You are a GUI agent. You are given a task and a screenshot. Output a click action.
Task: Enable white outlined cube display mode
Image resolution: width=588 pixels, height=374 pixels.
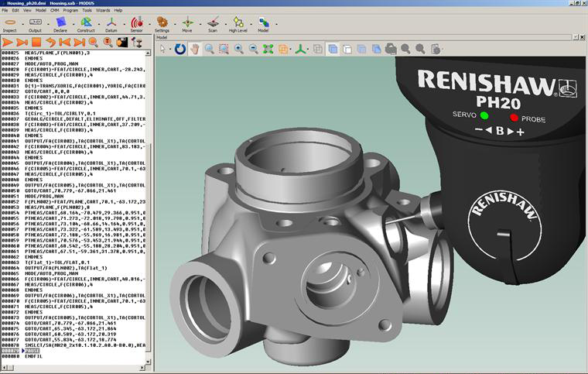(347, 49)
